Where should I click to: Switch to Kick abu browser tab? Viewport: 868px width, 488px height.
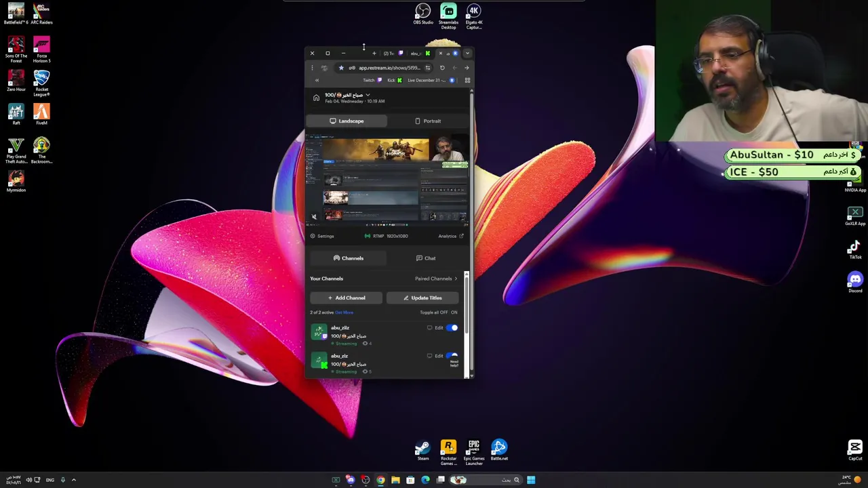[x=420, y=54]
